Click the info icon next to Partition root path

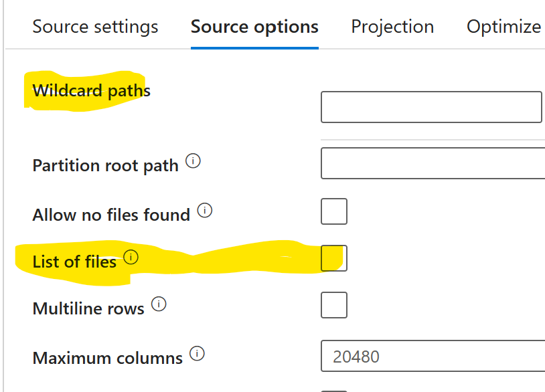(193, 161)
